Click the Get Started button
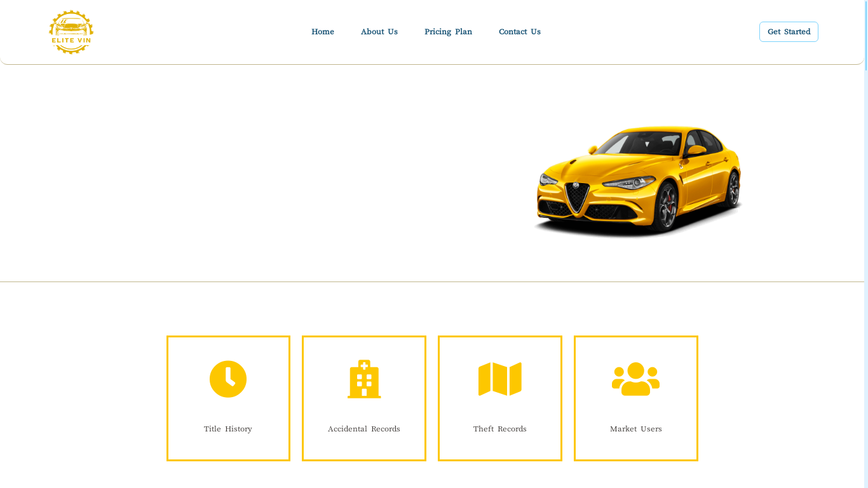 click(789, 32)
